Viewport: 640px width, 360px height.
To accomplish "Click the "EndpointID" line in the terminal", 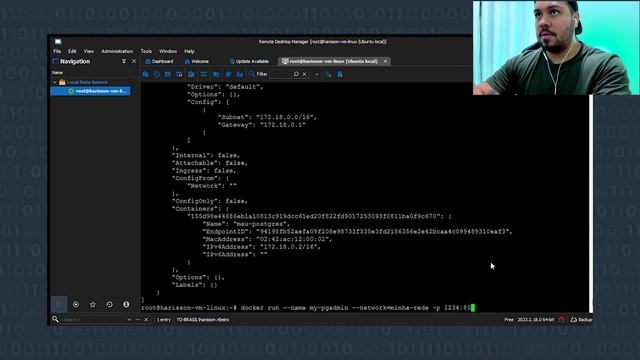I will click(357, 231).
